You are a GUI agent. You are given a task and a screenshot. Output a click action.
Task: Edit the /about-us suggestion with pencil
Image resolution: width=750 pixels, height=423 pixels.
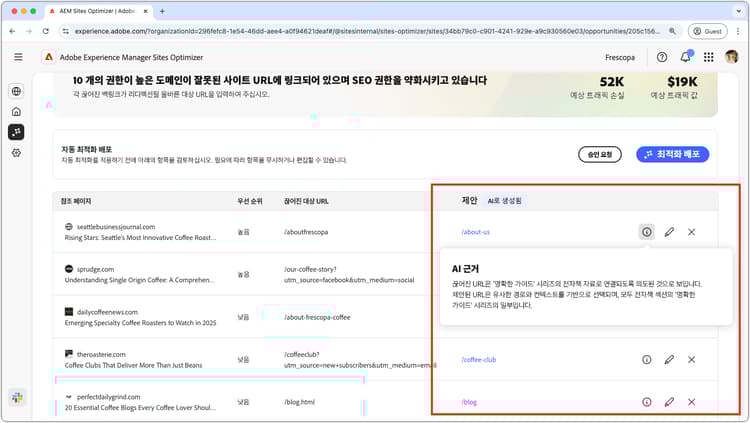point(669,232)
